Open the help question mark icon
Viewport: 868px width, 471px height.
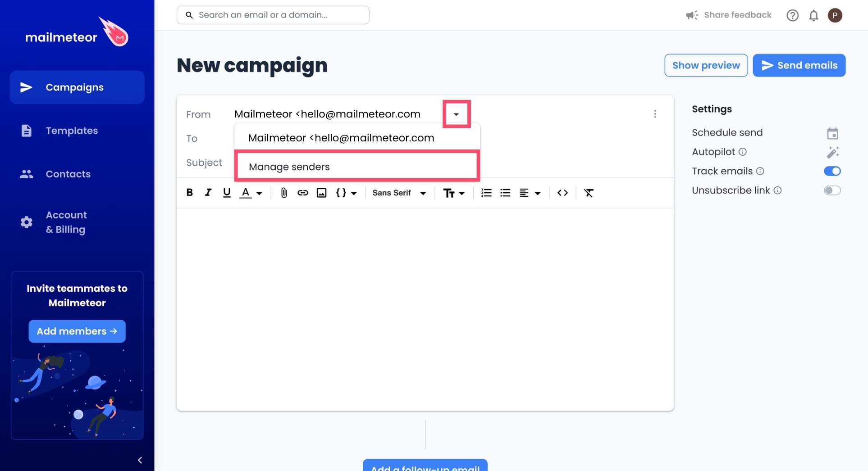tap(792, 15)
